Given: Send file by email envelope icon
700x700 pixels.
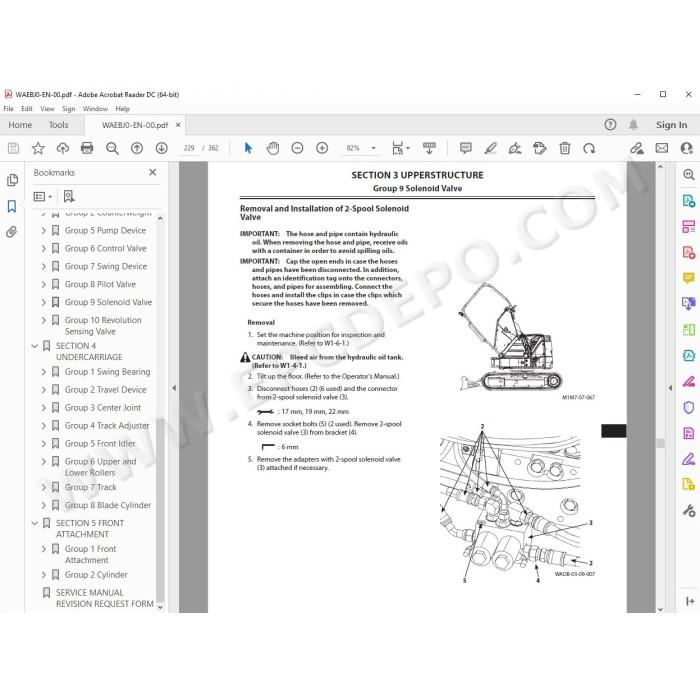Looking at the screenshot, I should pyautogui.click(x=662, y=148).
